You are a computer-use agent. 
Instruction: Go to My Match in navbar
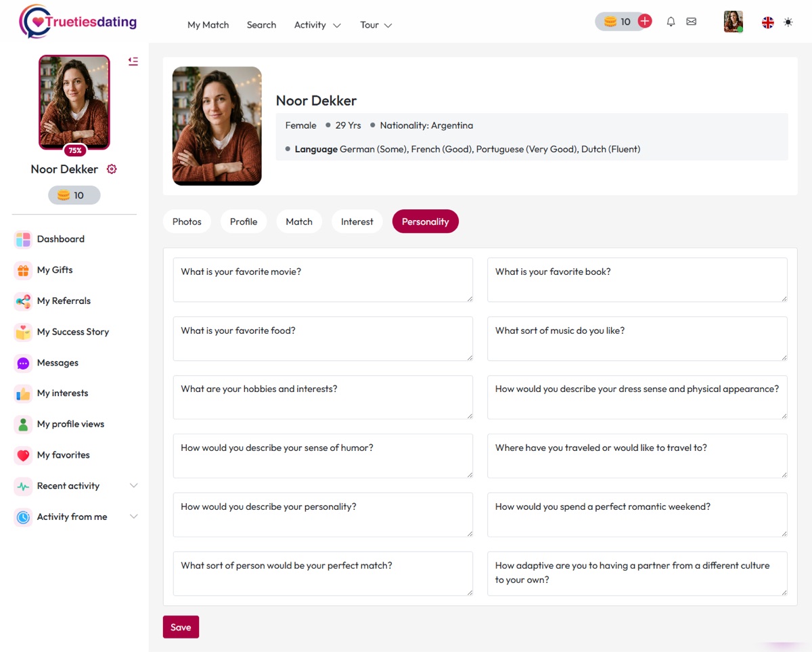(208, 25)
